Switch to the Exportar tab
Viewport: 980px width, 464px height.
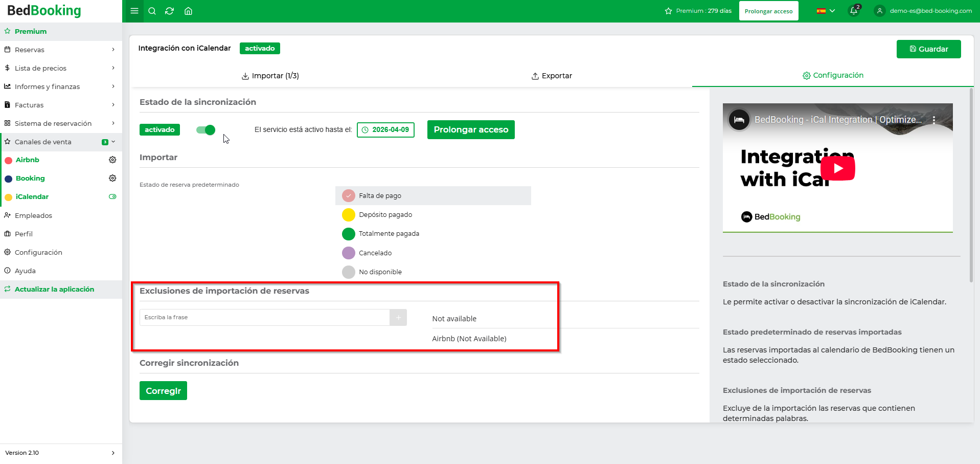tap(552, 76)
